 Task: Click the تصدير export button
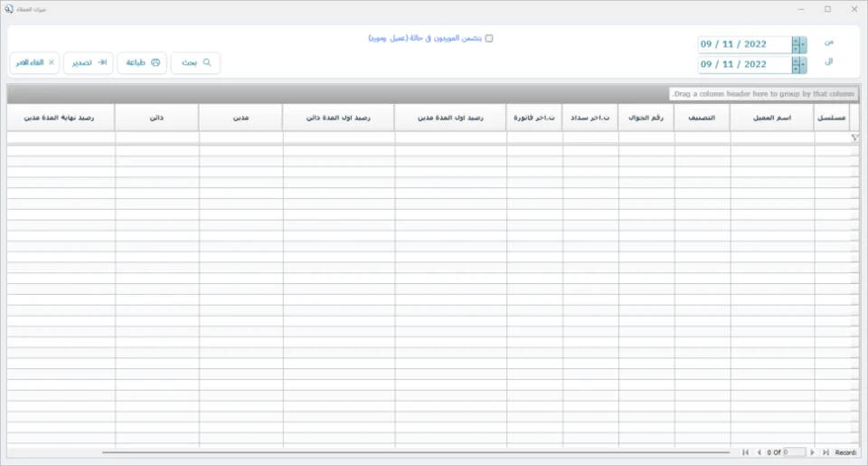pos(89,62)
